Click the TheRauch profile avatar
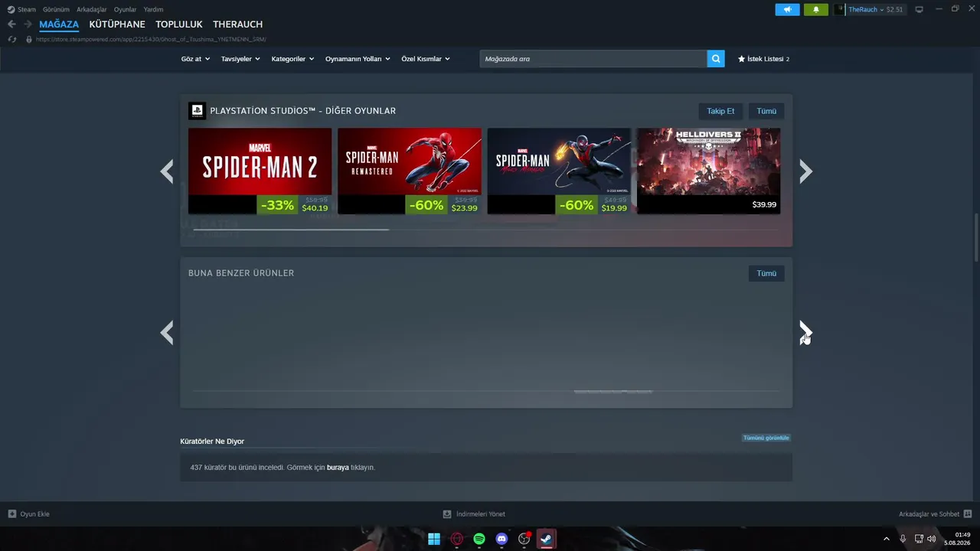 (840, 9)
